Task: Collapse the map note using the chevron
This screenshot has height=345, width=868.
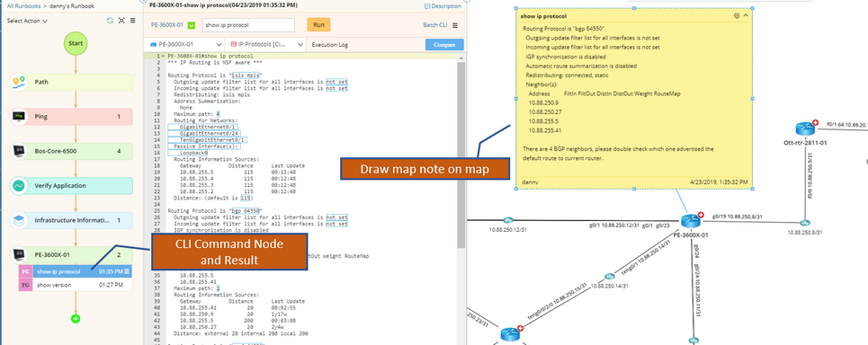Action: (746, 16)
